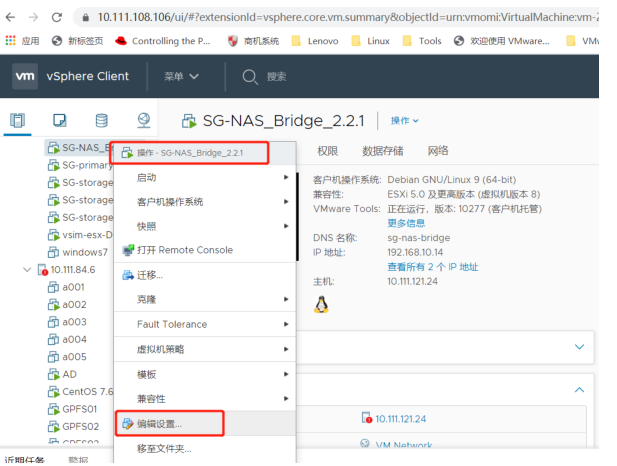Open the Storage inventory view icon
The height and width of the screenshot is (466, 617).
point(101,121)
